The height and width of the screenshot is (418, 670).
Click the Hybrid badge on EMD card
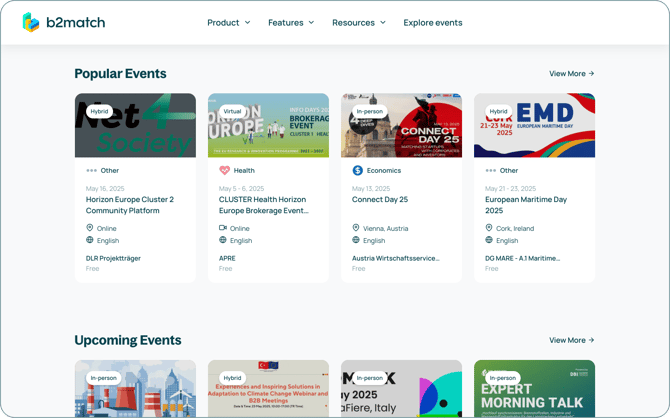(x=499, y=111)
